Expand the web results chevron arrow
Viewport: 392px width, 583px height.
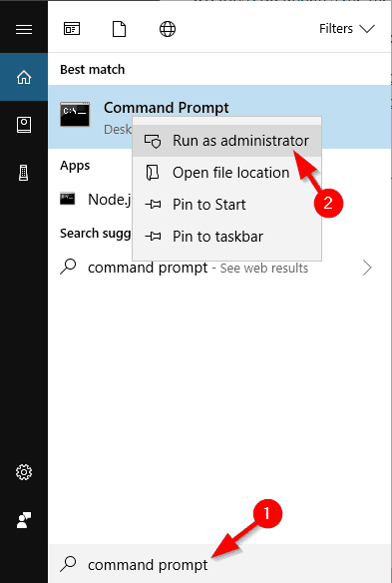(367, 268)
